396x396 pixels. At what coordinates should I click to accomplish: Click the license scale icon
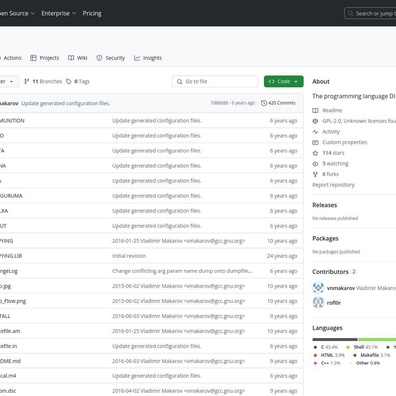315,121
